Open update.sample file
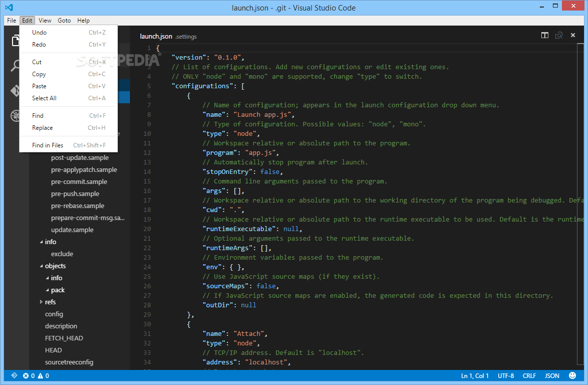The width and height of the screenshot is (588, 385). [72, 230]
